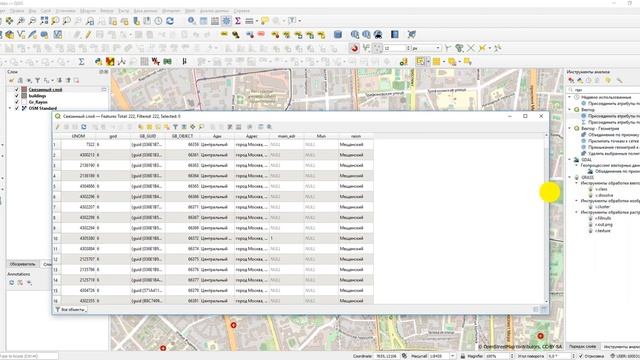This screenshot has height=360, width=640.
Task: Open the temporal controller clock icon
Action: pyautogui.click(x=158, y=20)
